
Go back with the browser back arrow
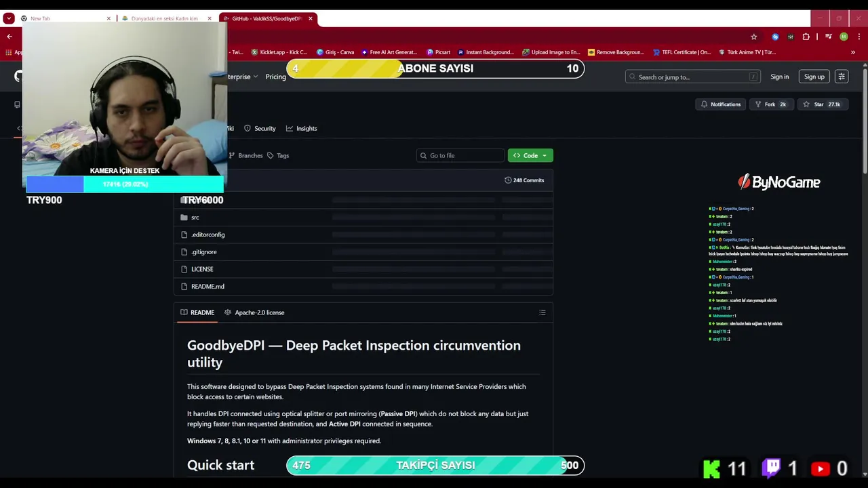9,37
